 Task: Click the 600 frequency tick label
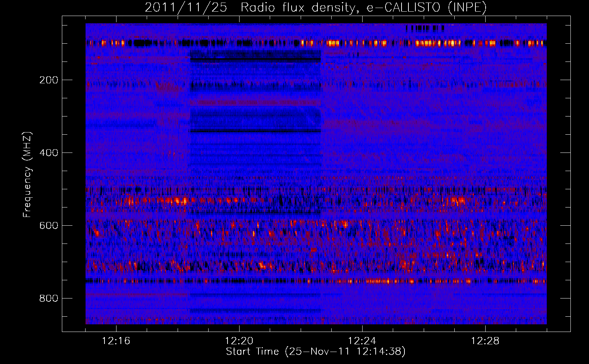pos(49,226)
